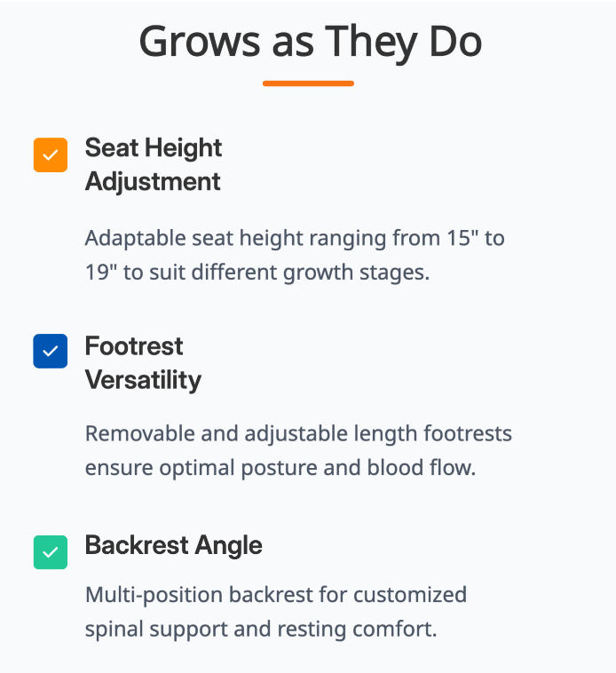Click the word "They" in the title

click(371, 44)
